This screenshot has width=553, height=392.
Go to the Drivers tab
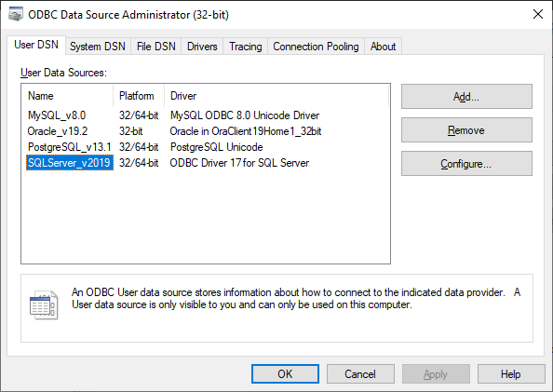pos(202,47)
